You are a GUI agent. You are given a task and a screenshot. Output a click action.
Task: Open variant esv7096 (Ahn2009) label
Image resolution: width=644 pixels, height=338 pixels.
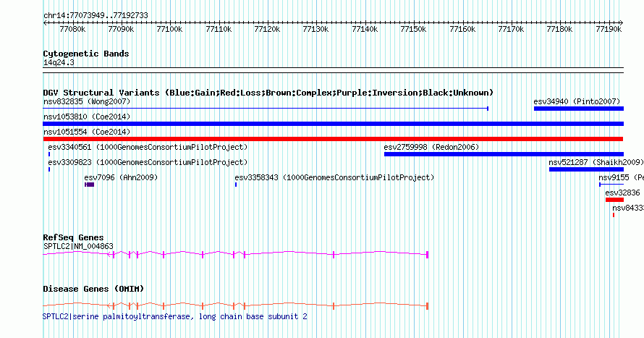click(x=121, y=177)
